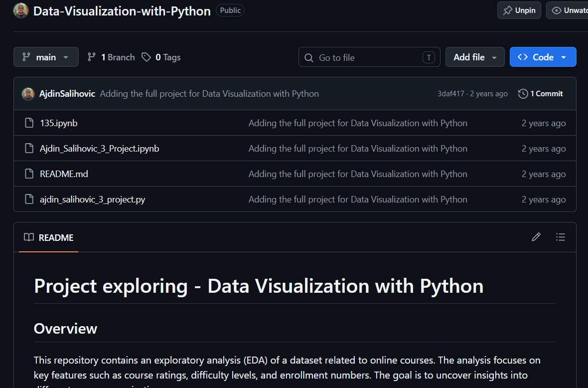Screen dimensions: 588x388
Task: Click the commit date 2 years ago near 3daf417
Action: click(489, 94)
